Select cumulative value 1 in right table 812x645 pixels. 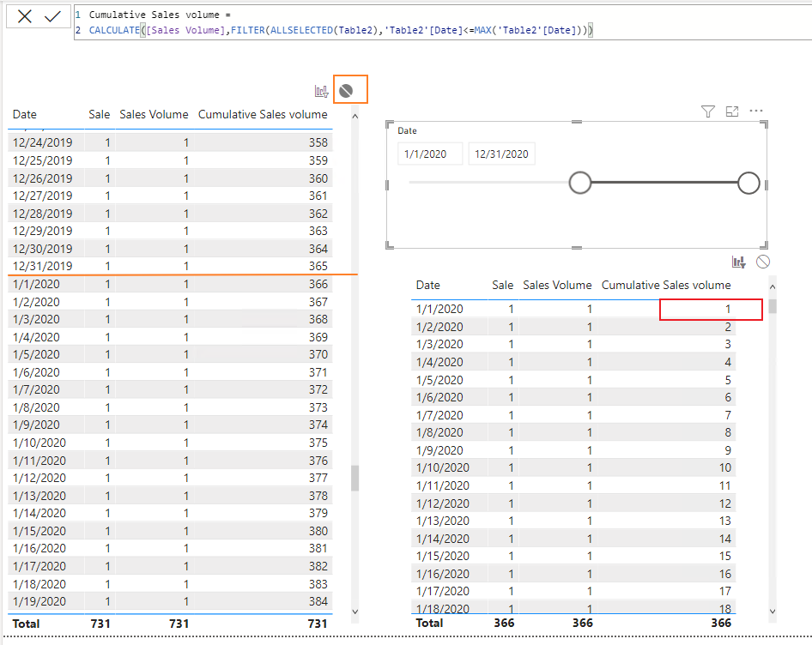pos(728,309)
